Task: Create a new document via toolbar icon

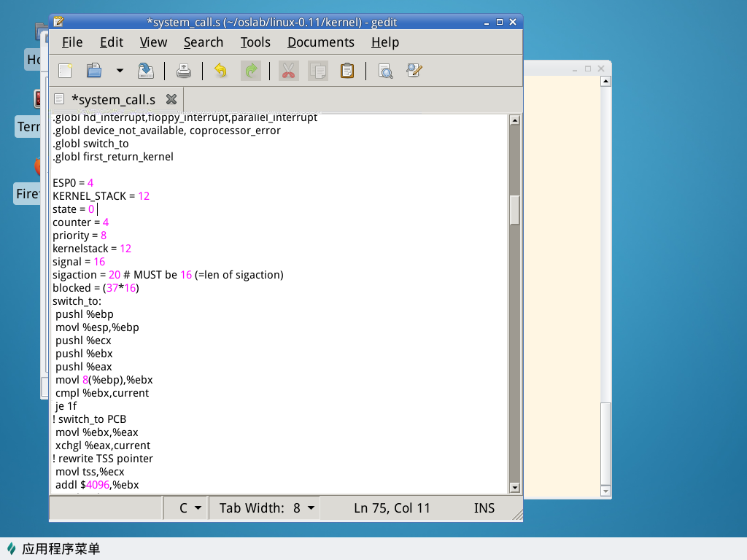Action: coord(66,71)
